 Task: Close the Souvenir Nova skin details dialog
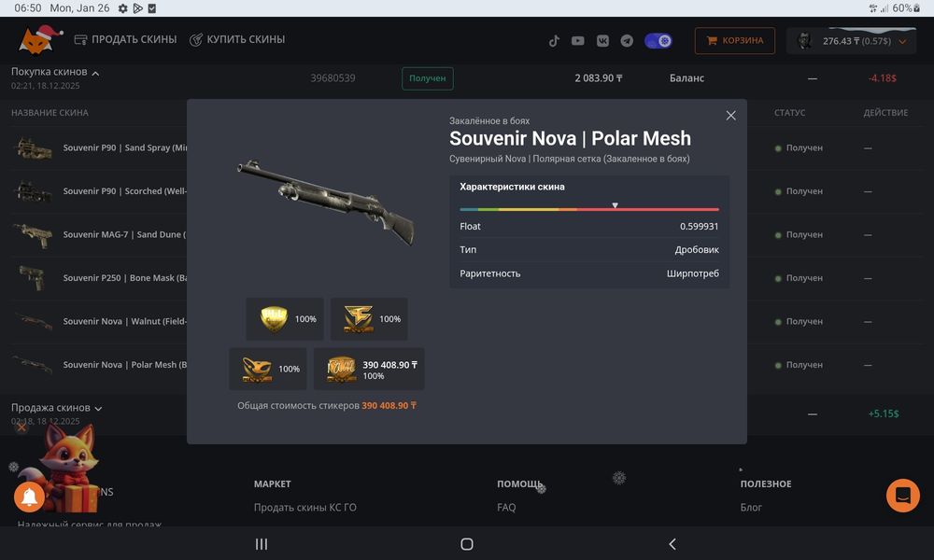pos(731,116)
